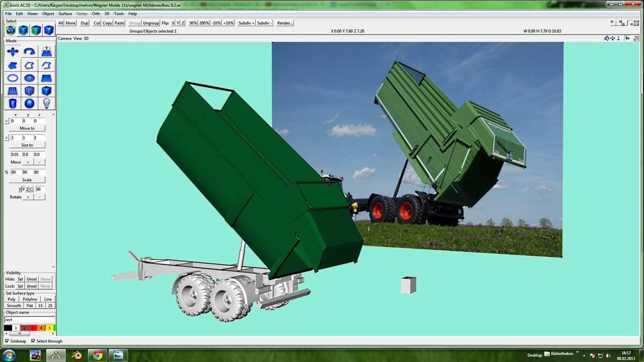Choose the Mesh grid tool
Image resolution: width=644 pixels, height=362 pixels.
coord(12,91)
